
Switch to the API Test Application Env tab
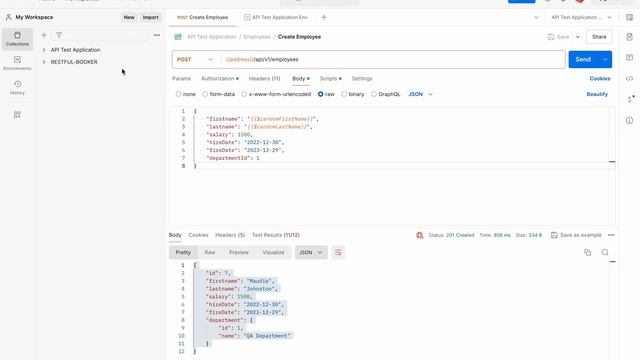coord(276,17)
